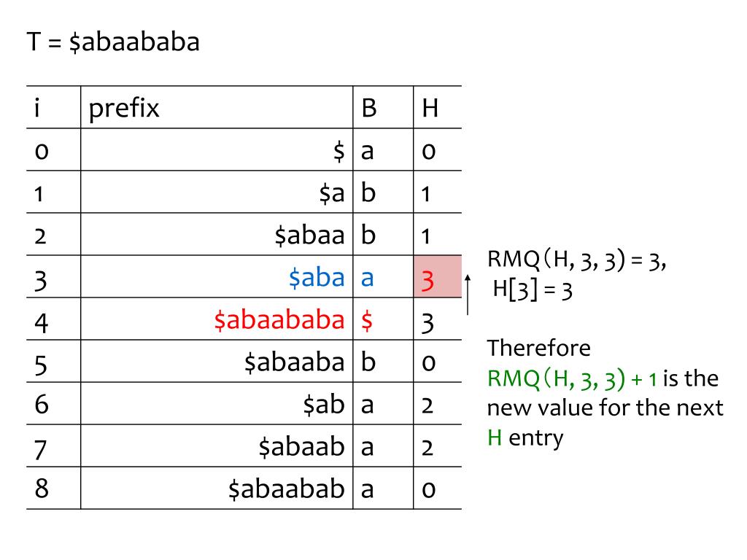Click the 'B' column header
This screenshot has height=560, width=747.
369,108
